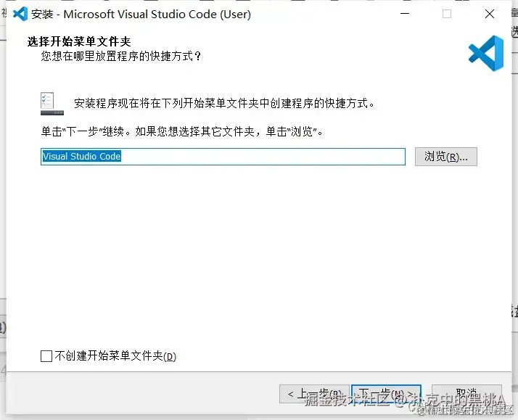The width and height of the screenshot is (518, 420).
Task: Open the 浏览(R)... browse dialog
Action: (446, 157)
